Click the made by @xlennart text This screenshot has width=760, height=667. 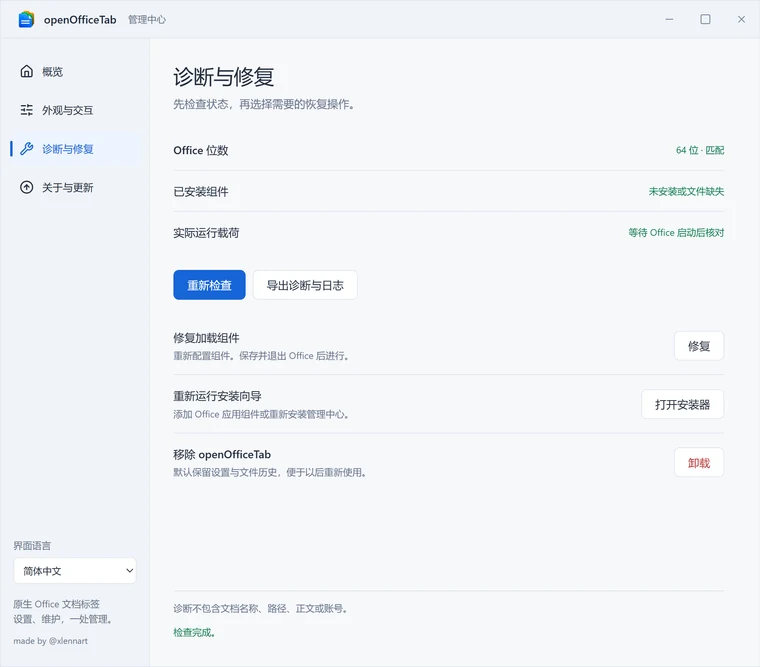[x=50, y=641]
